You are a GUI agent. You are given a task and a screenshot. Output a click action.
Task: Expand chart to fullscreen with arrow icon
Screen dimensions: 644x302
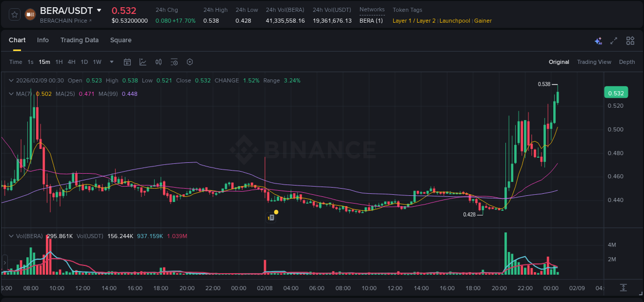(x=613, y=40)
